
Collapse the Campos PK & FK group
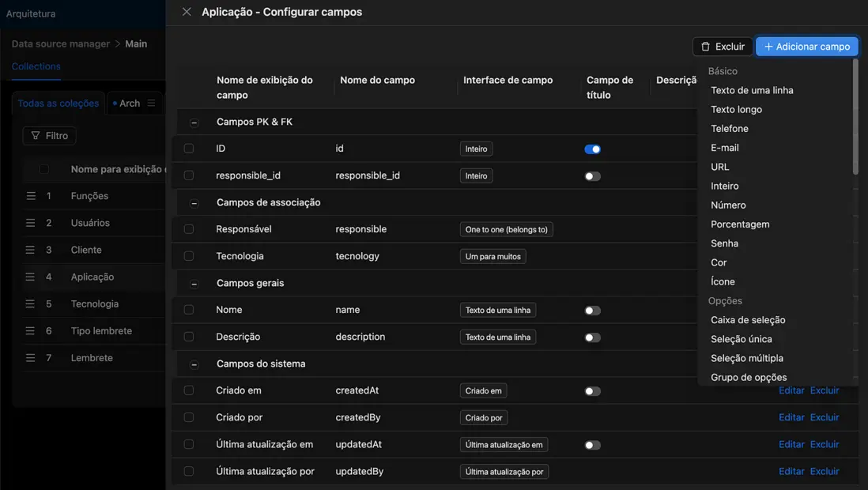click(194, 122)
